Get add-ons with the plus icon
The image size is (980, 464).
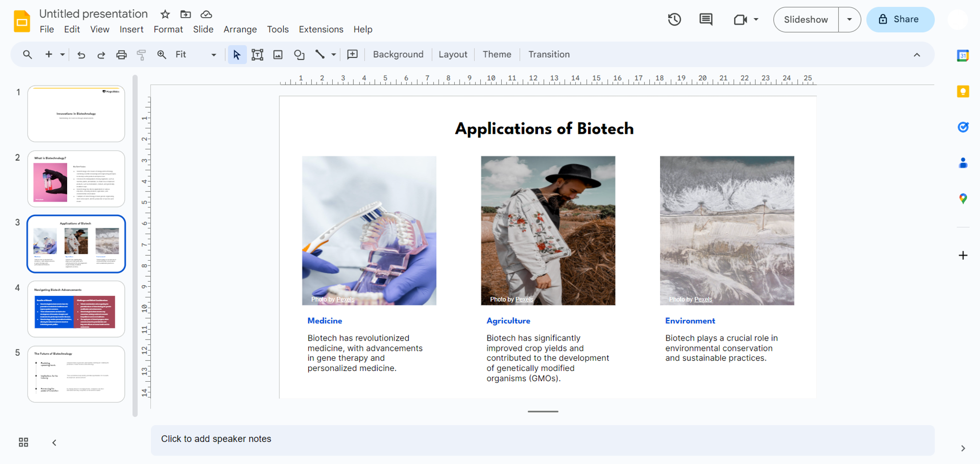click(963, 255)
